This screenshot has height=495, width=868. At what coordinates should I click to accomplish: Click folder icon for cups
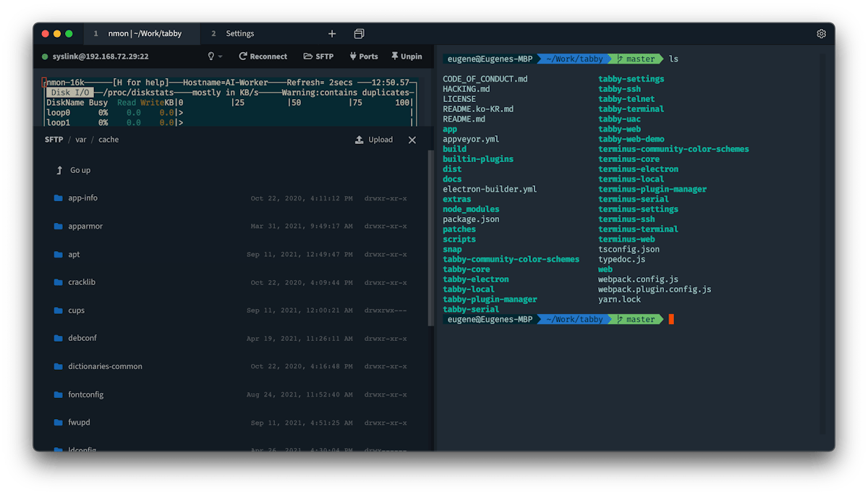[59, 310]
